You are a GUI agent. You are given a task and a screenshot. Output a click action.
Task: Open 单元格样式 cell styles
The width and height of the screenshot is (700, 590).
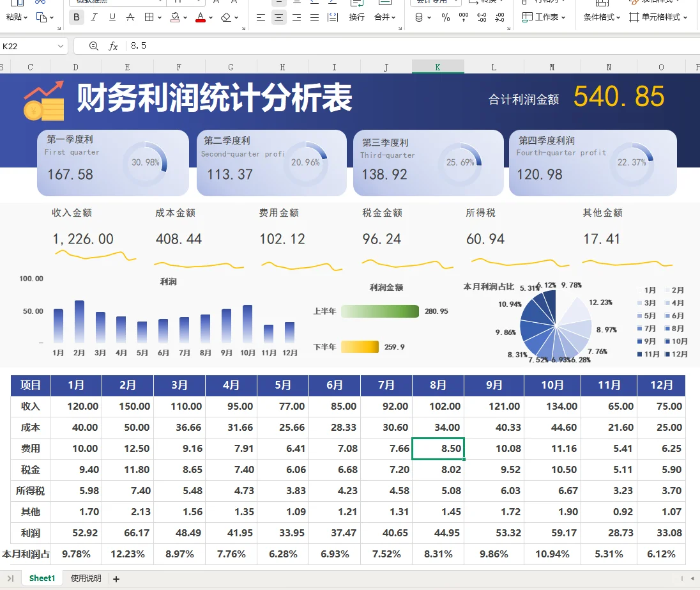click(x=658, y=17)
